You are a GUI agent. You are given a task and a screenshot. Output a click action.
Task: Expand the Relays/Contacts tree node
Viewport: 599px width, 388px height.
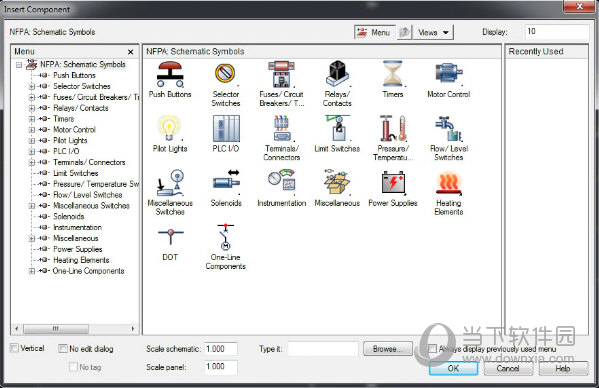click(x=32, y=108)
